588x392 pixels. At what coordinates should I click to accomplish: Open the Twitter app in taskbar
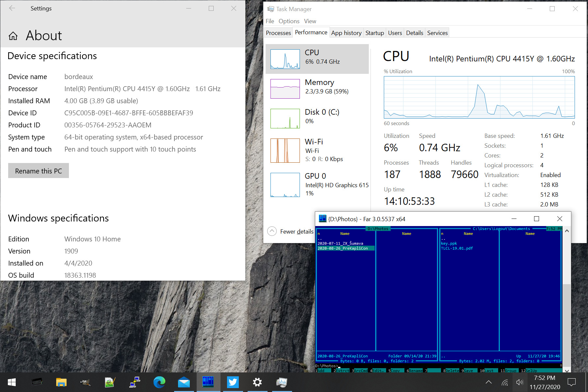233,382
